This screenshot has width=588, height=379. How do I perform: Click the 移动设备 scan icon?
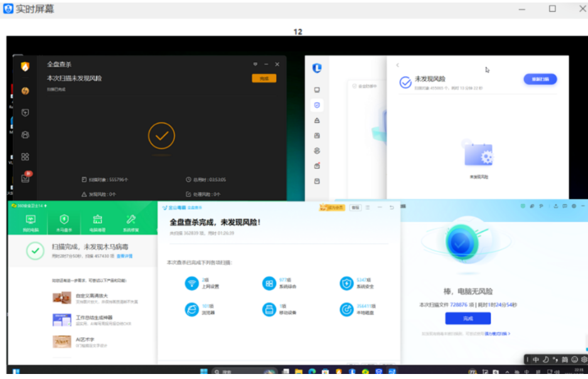269,309
